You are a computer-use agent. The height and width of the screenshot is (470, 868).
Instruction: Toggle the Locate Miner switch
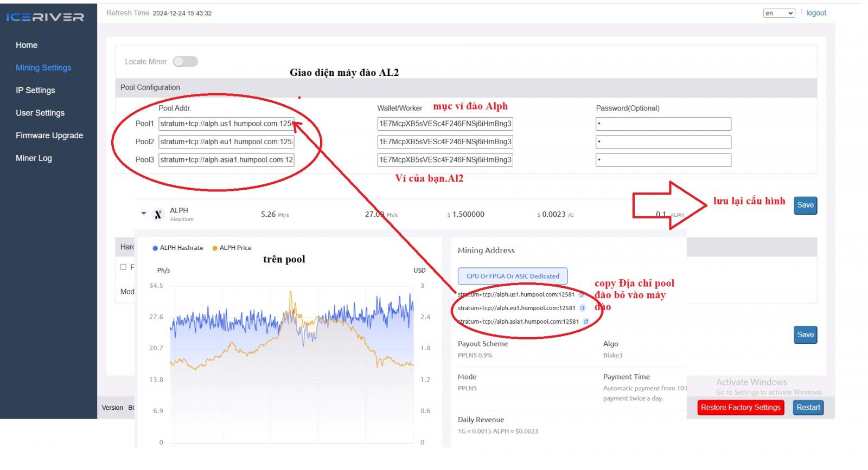(x=185, y=62)
